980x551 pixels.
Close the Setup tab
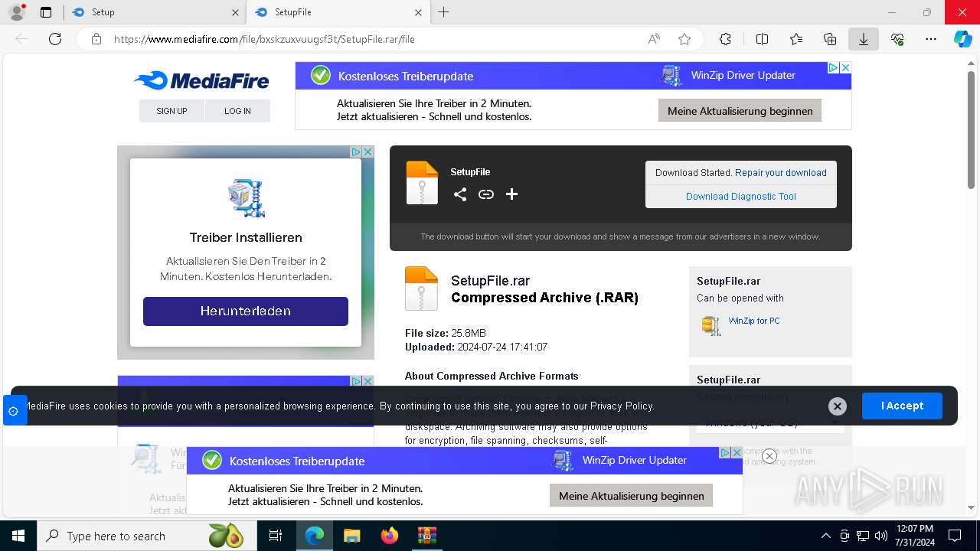click(x=235, y=12)
